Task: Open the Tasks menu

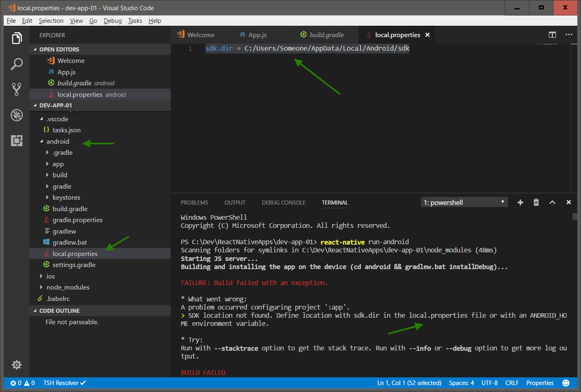Action: tap(135, 21)
